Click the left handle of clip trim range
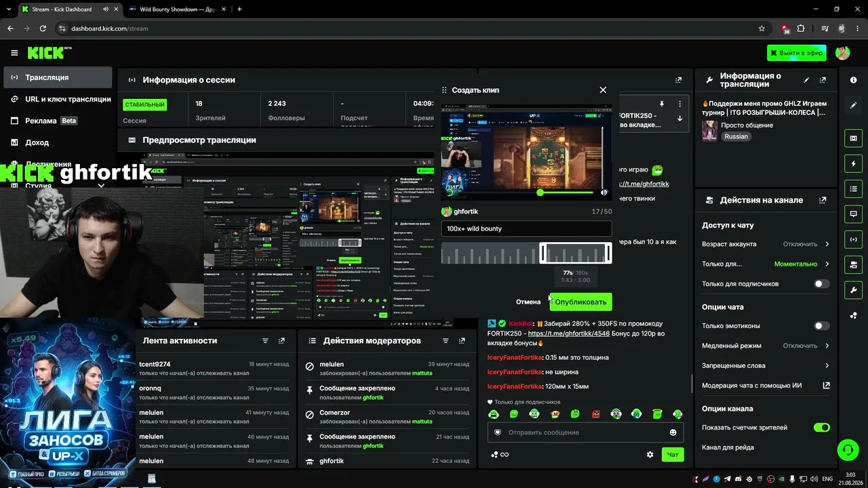 pyautogui.click(x=542, y=253)
